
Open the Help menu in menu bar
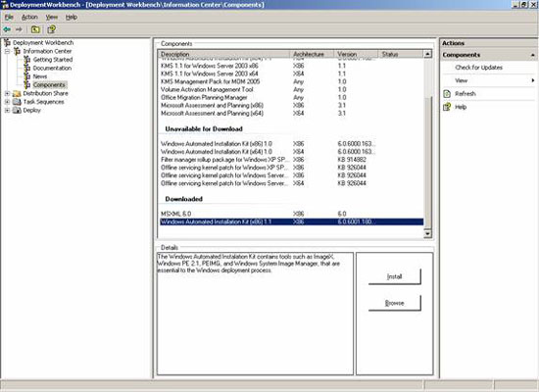click(72, 18)
